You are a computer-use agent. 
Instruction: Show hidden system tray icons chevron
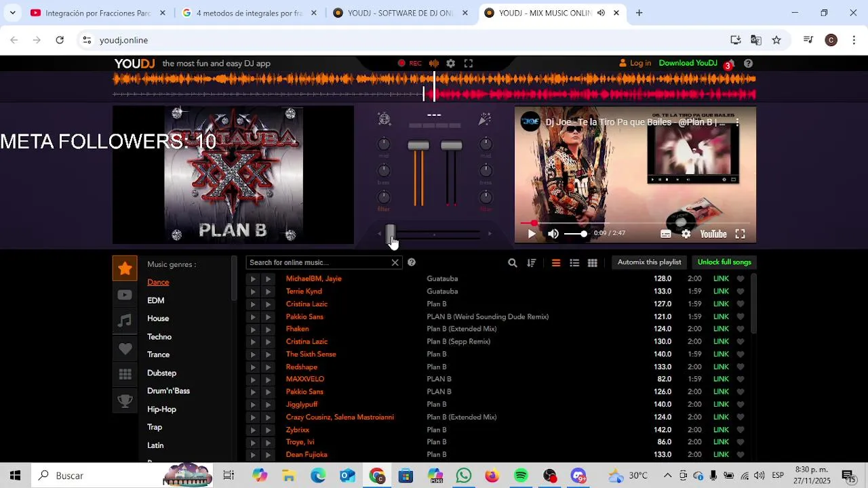coord(667,475)
